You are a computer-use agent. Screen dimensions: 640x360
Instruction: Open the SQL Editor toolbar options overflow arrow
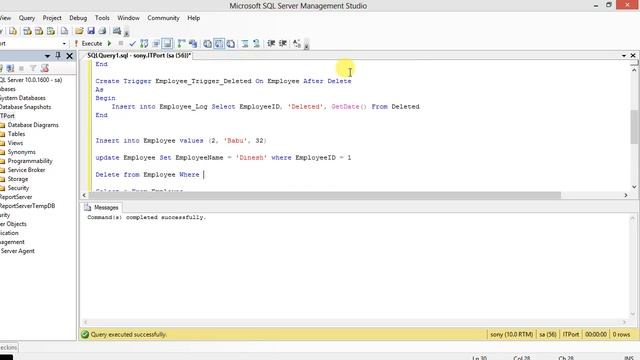[x=307, y=44]
